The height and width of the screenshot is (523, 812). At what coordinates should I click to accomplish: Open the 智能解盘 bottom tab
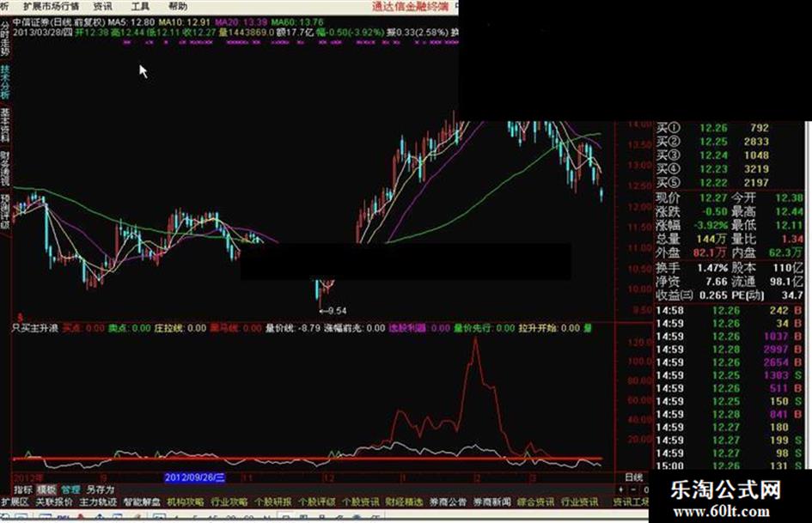pos(142,502)
